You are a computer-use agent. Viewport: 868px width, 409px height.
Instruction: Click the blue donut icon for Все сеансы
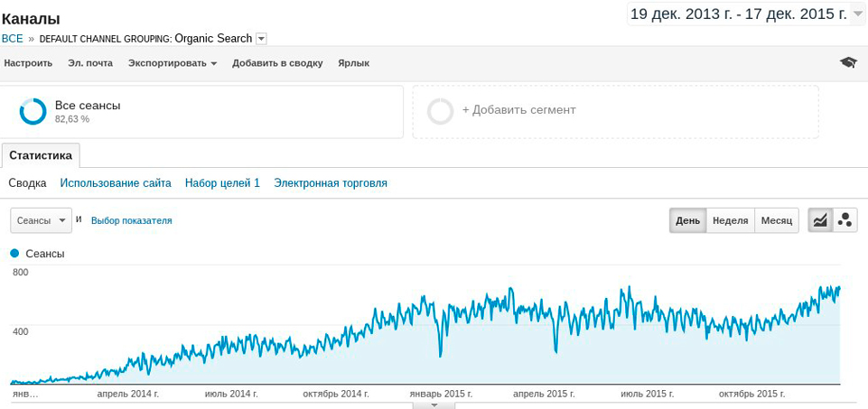click(33, 111)
